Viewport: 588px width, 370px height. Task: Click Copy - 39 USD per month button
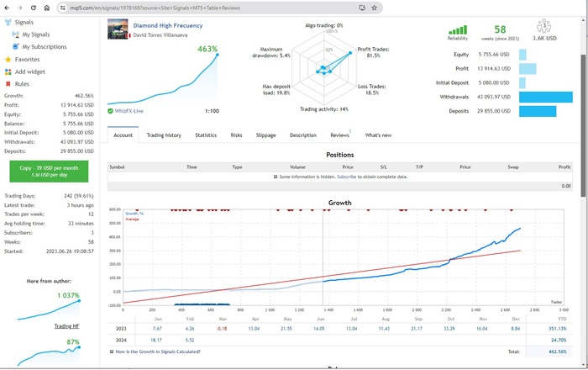(49, 172)
